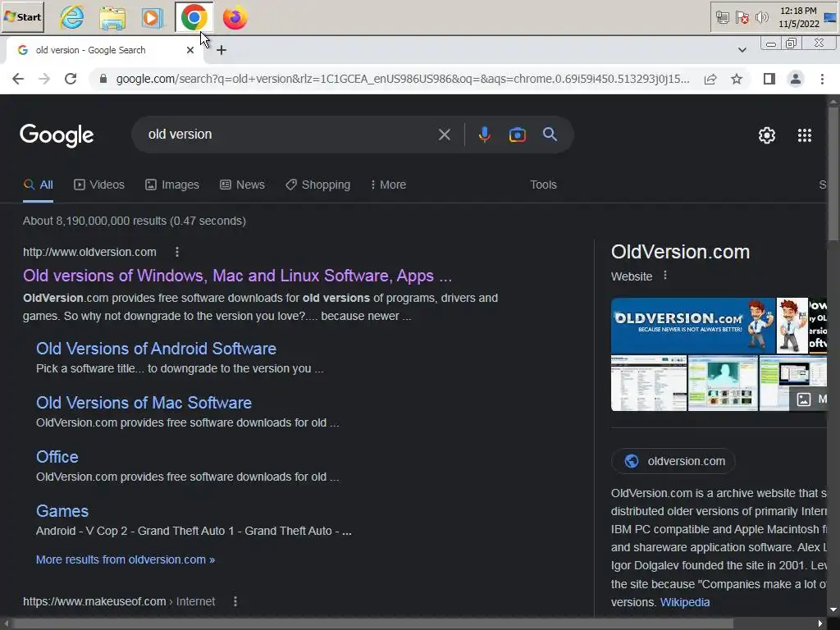Click the vertical scrollbar down arrow
The width and height of the screenshot is (840, 630).
tap(833, 609)
